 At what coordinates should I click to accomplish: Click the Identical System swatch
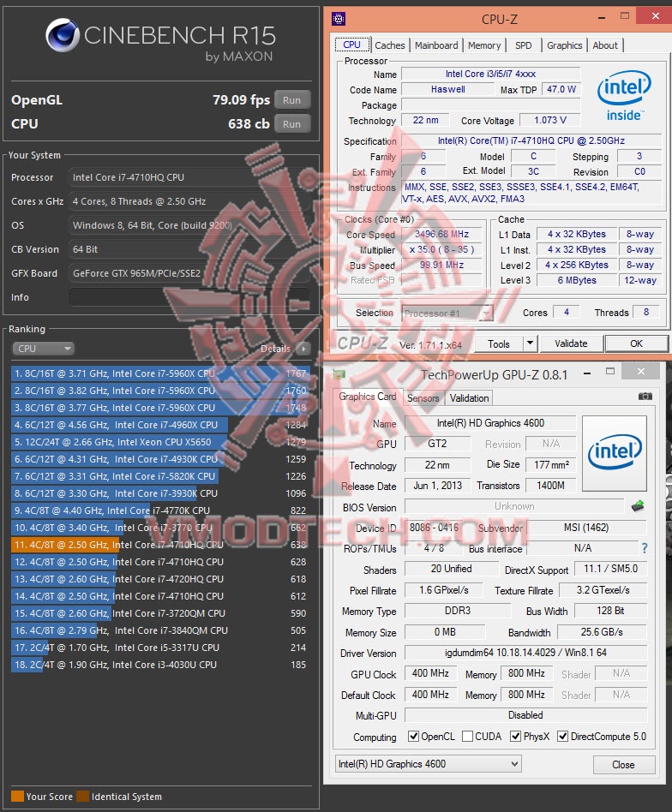click(83, 796)
